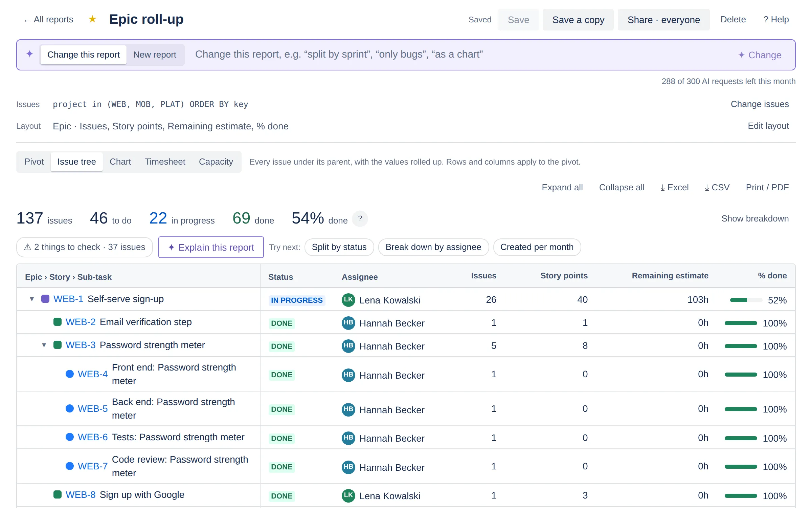Switch to the New report mode
This screenshot has height=508, width=812.
click(x=155, y=55)
